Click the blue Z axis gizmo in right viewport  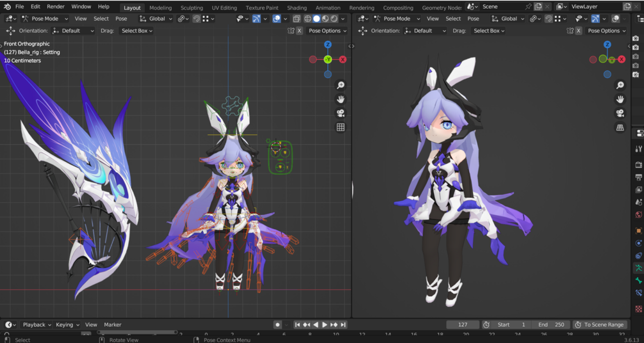pyautogui.click(x=607, y=44)
